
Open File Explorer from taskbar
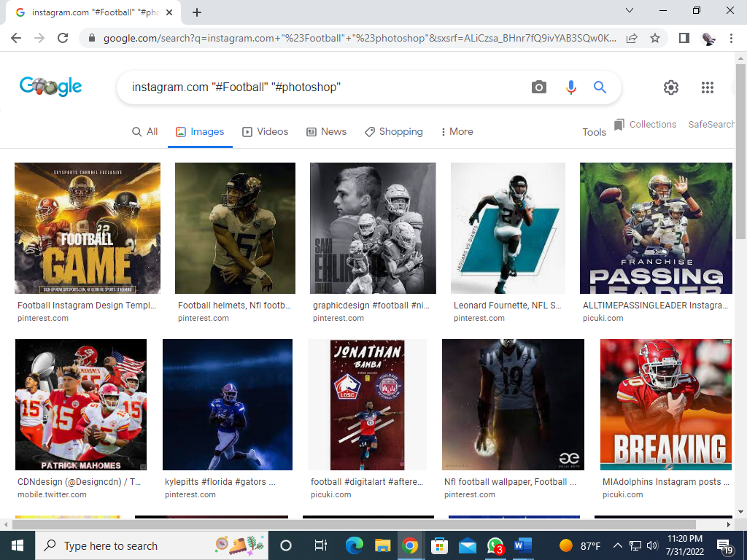(382, 545)
